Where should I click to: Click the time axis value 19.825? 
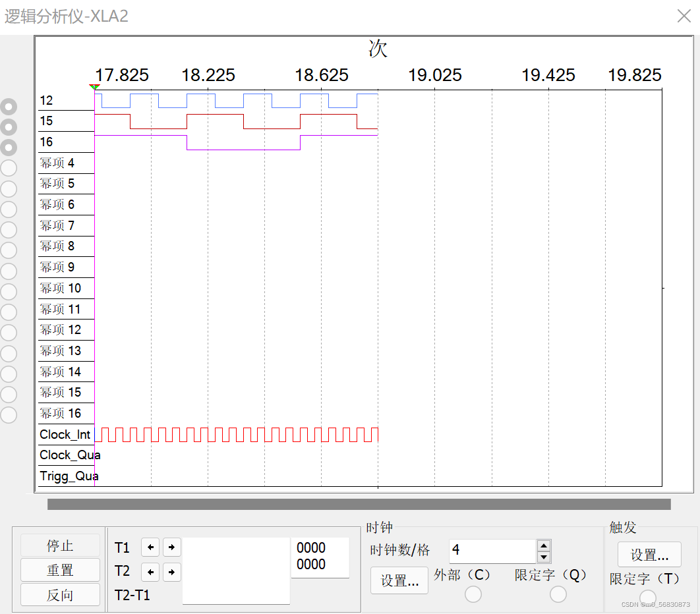[x=635, y=75]
